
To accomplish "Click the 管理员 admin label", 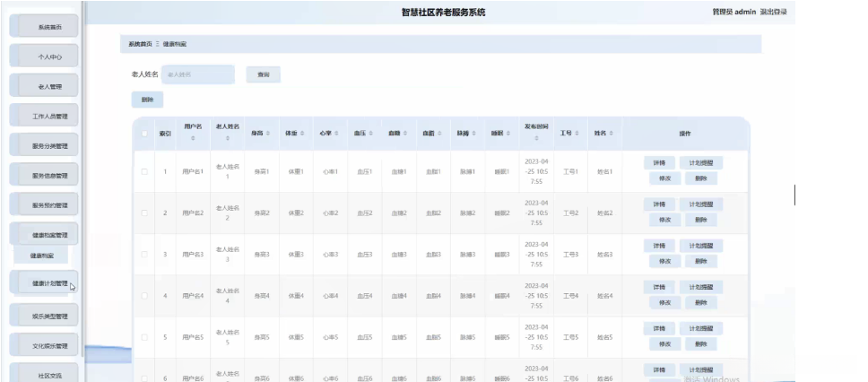I will [x=734, y=12].
